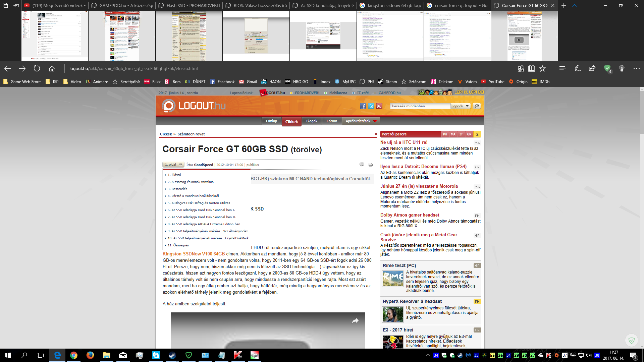644x362 pixels.
Task: Switch to GAMEPOD.hu browser tab
Action: (x=122, y=5)
